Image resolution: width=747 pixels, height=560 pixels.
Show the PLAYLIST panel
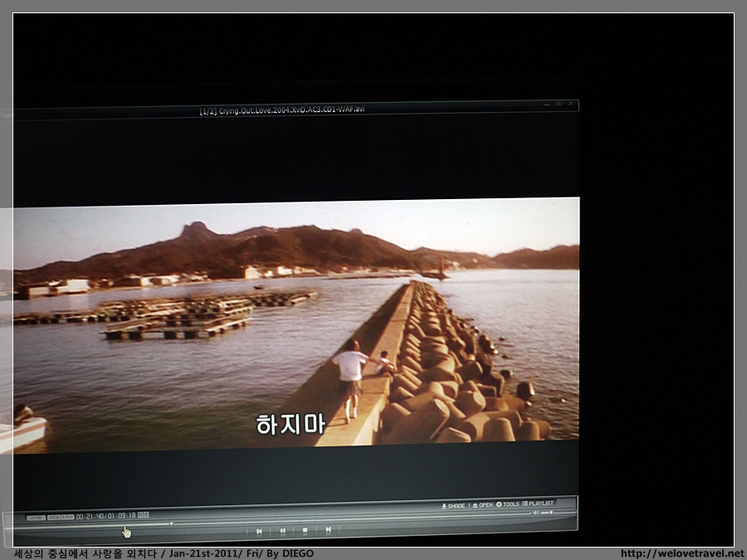pos(538,504)
